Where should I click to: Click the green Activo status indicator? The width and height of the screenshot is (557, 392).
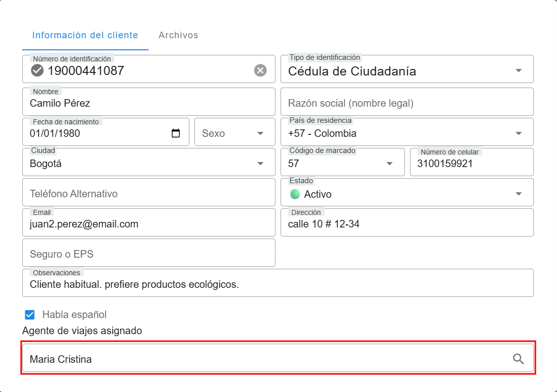(295, 194)
